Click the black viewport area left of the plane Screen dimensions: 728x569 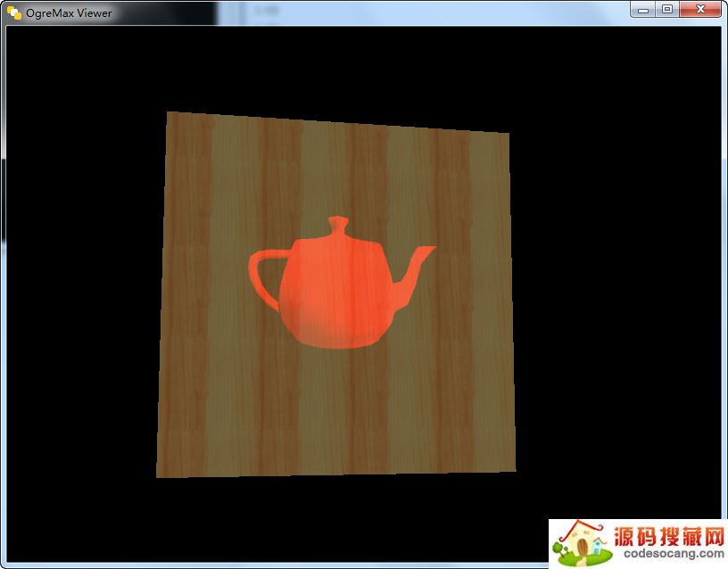(80, 294)
